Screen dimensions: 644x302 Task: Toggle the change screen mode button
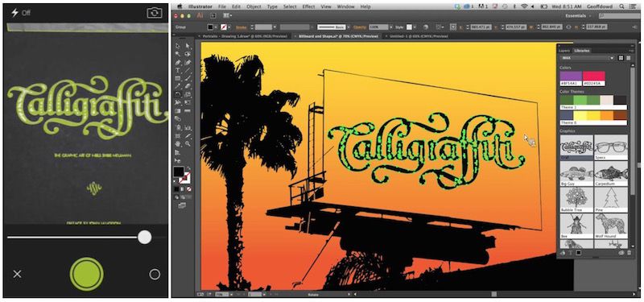click(x=182, y=205)
